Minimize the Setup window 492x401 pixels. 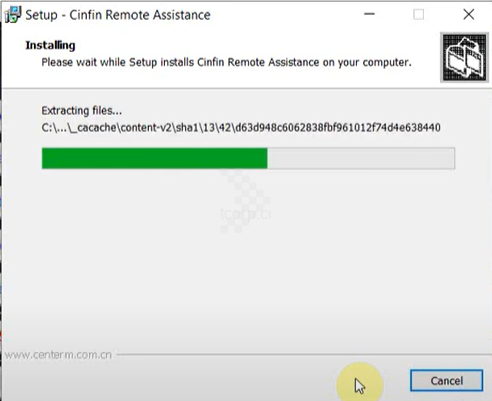tap(369, 14)
